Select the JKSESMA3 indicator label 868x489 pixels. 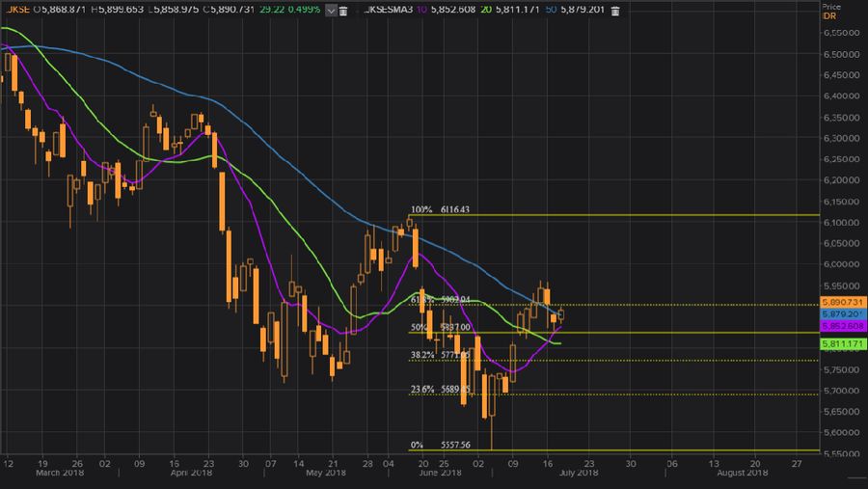coord(390,10)
